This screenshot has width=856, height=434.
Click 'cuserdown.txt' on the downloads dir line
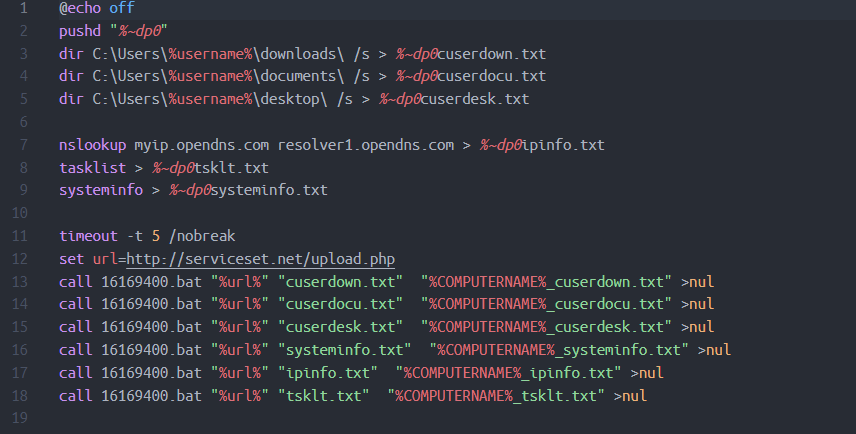pyautogui.click(x=492, y=54)
